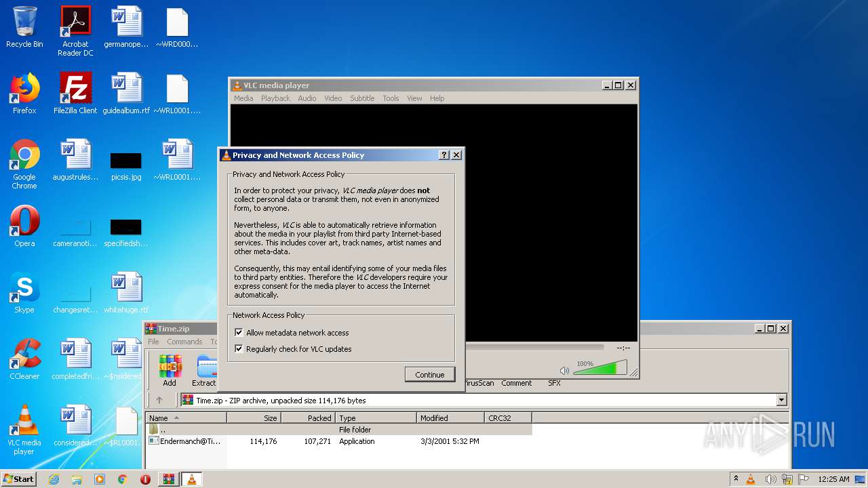The width and height of the screenshot is (868, 488).
Task: Select the ~WRD000 file on desktop
Action: [x=177, y=27]
